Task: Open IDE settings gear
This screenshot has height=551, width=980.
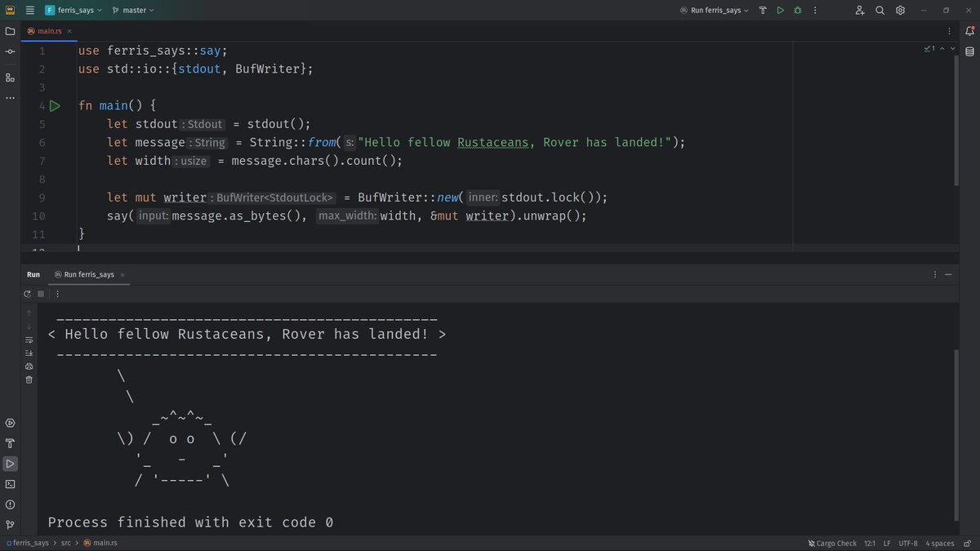Action: point(900,11)
